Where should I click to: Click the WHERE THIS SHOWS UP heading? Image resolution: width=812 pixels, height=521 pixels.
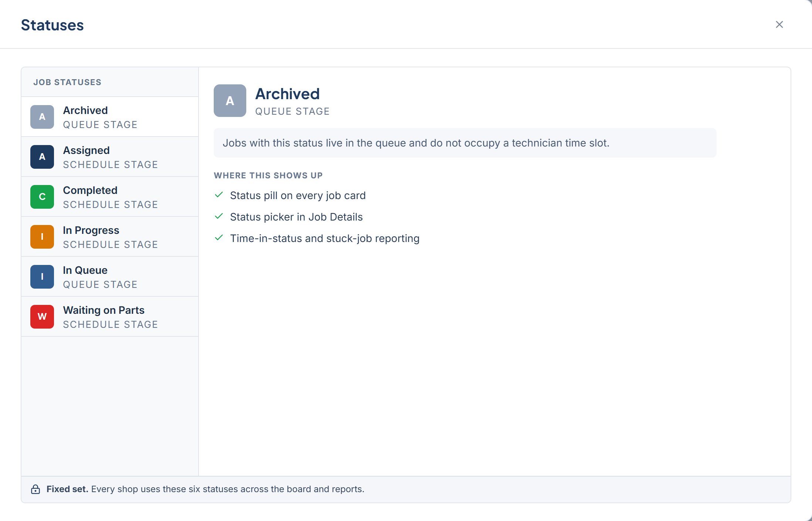268,175
